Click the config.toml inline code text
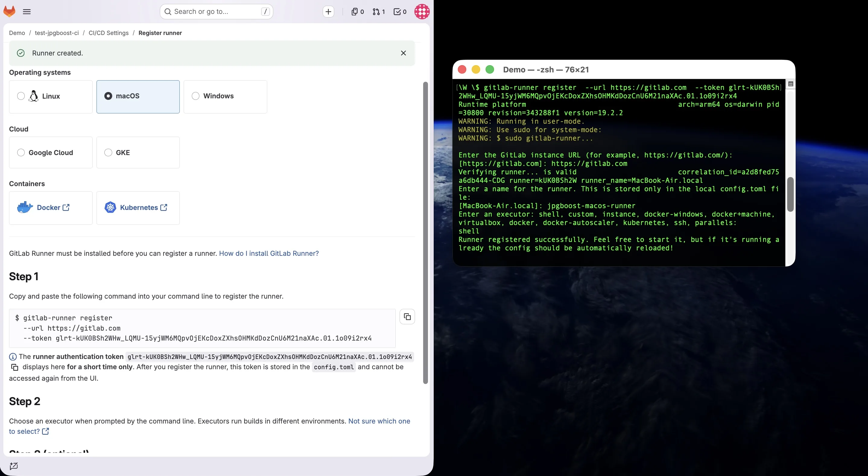 click(334, 367)
